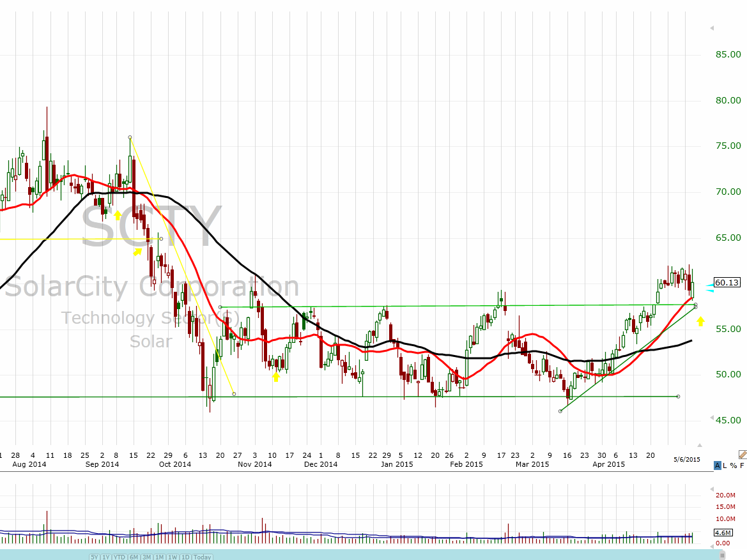The image size is (747, 560).
Task: Click the gray arrow above 20.0M volume
Action: [x=712, y=489]
